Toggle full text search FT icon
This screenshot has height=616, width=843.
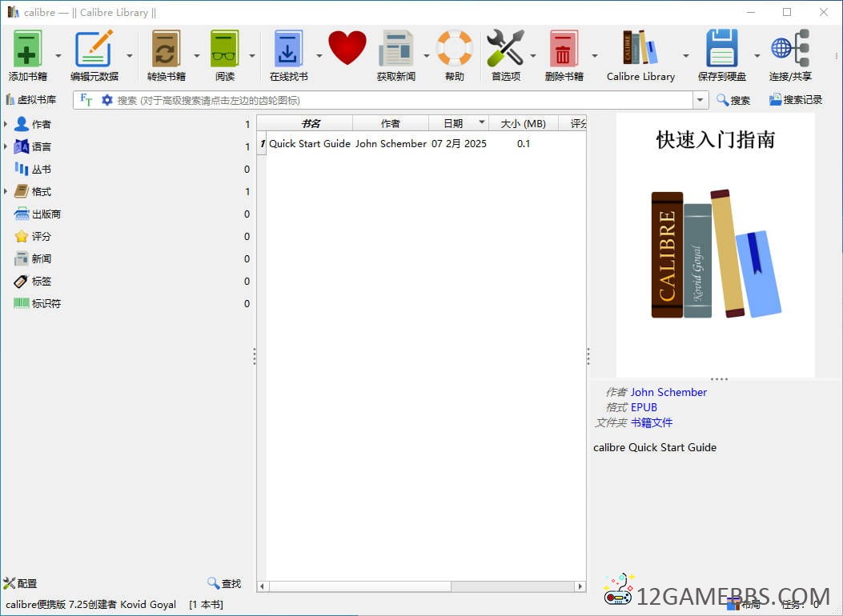click(86, 100)
